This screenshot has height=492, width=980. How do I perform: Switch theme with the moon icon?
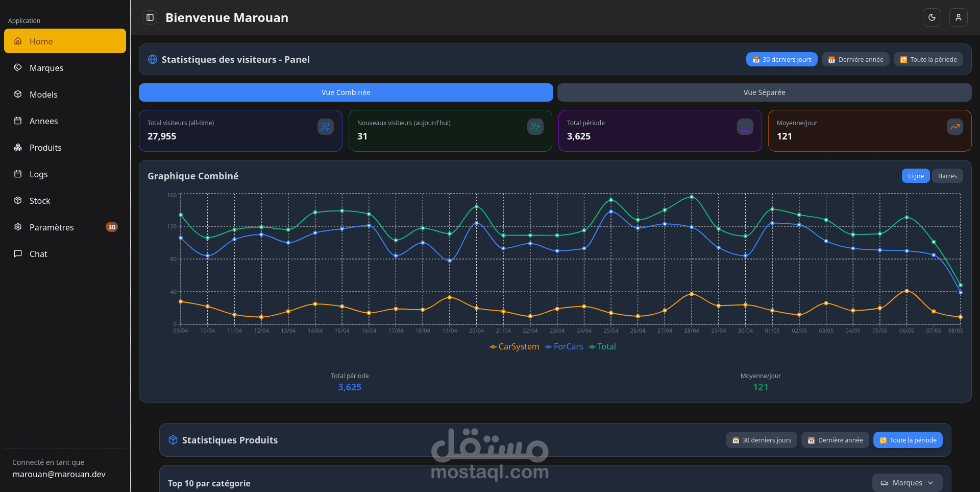pos(932,17)
